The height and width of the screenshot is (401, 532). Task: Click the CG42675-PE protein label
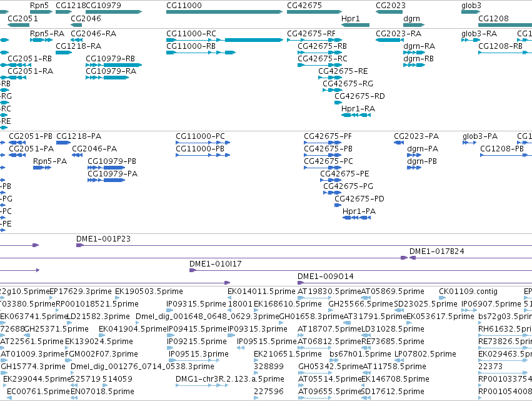click(x=344, y=173)
